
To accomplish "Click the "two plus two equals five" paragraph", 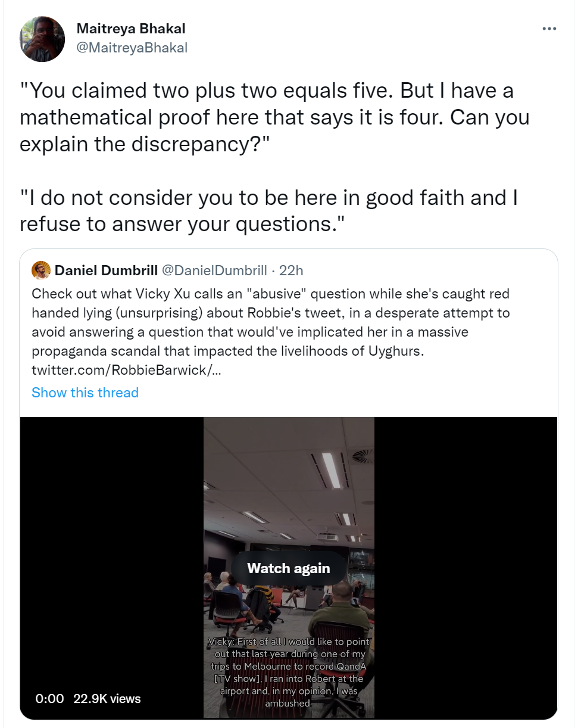I will [x=274, y=118].
